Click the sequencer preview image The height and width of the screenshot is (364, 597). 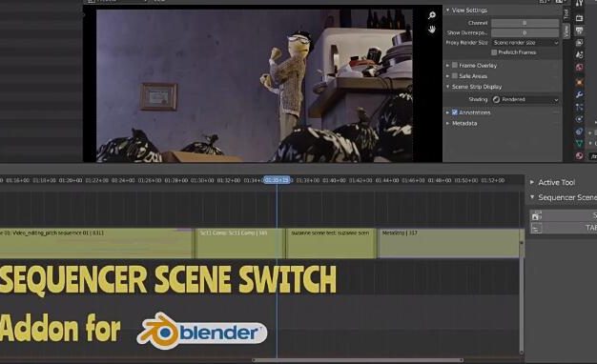coord(255,86)
